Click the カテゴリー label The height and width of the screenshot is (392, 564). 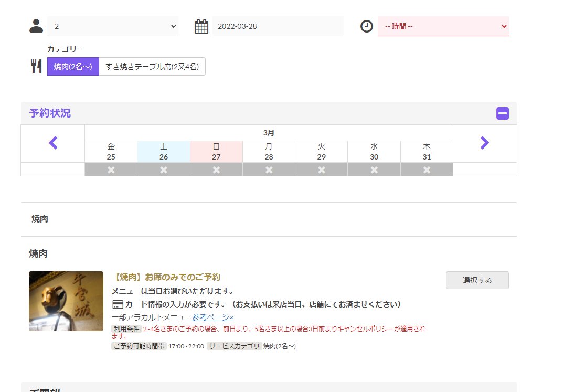(x=66, y=49)
